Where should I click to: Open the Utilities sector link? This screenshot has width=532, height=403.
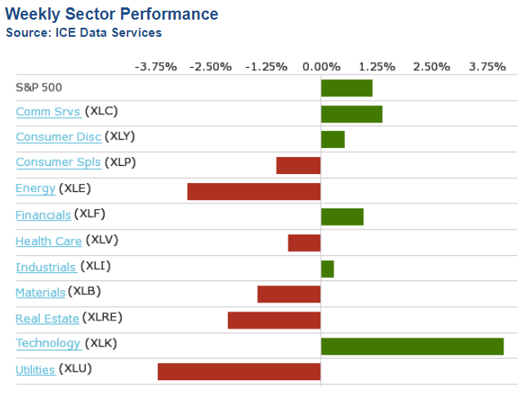point(35,370)
